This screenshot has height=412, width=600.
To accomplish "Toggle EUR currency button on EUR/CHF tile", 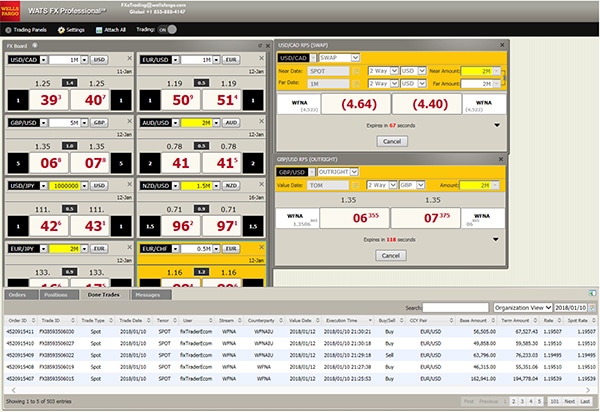I will click(x=231, y=249).
